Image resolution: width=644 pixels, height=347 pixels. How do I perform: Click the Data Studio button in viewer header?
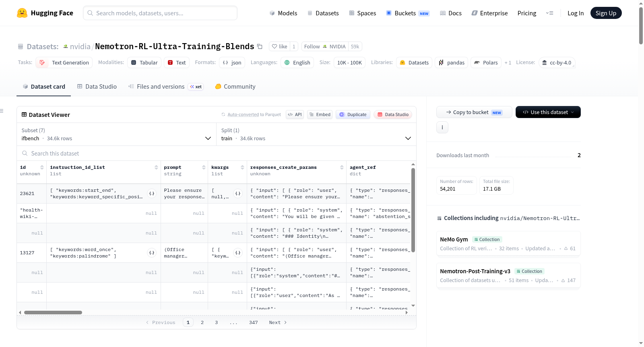pos(393,114)
